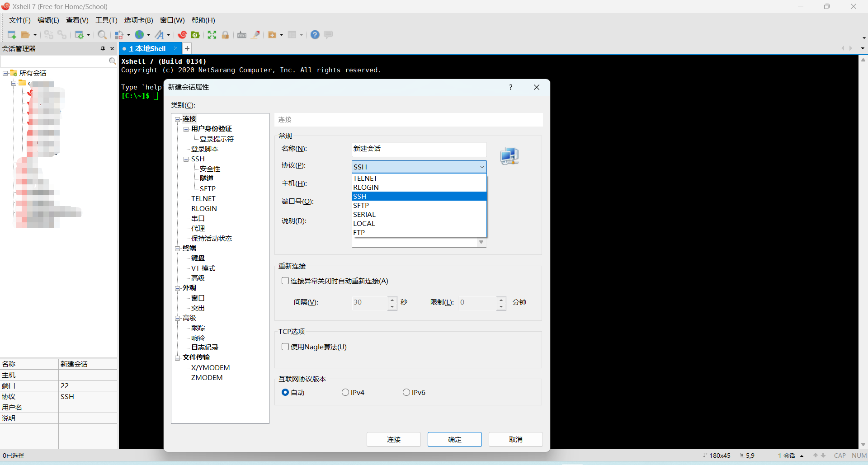Collapse the 文件传输 tree category
Viewport: 868px width, 465px height.
(x=178, y=358)
